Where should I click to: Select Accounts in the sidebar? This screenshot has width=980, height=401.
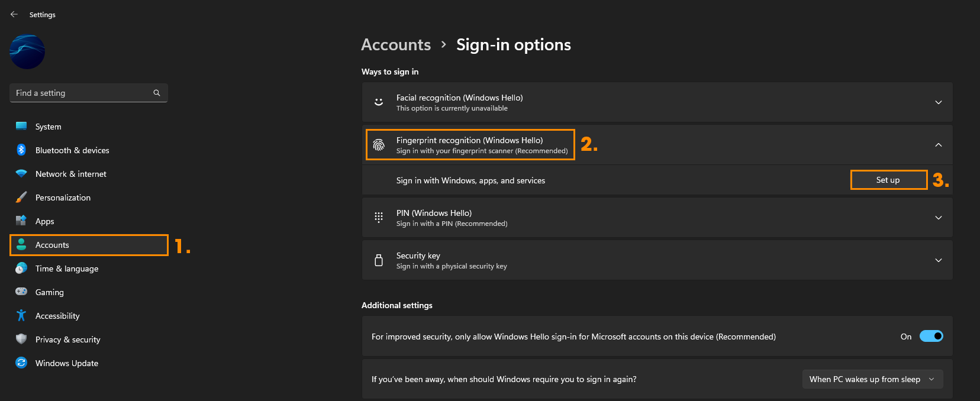pos(89,245)
